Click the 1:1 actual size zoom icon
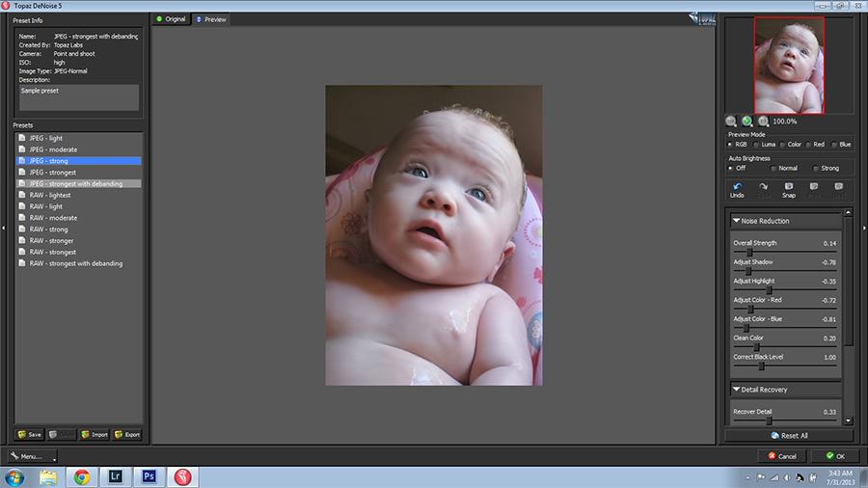868x488 pixels. (764, 121)
